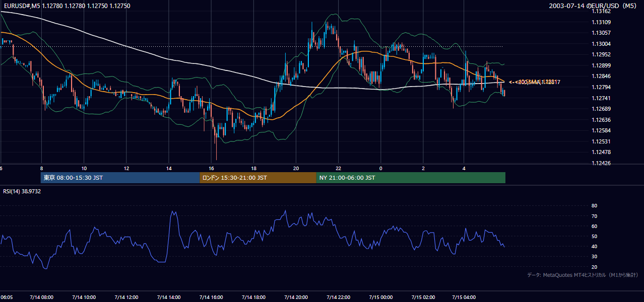Click bottom time label 7/15 00:00
644x302 pixels.
(x=380, y=297)
